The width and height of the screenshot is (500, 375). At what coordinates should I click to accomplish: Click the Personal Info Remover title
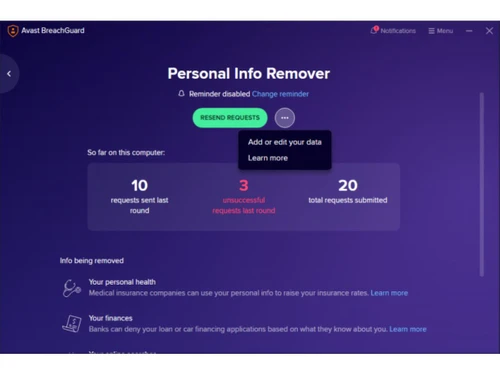[249, 74]
